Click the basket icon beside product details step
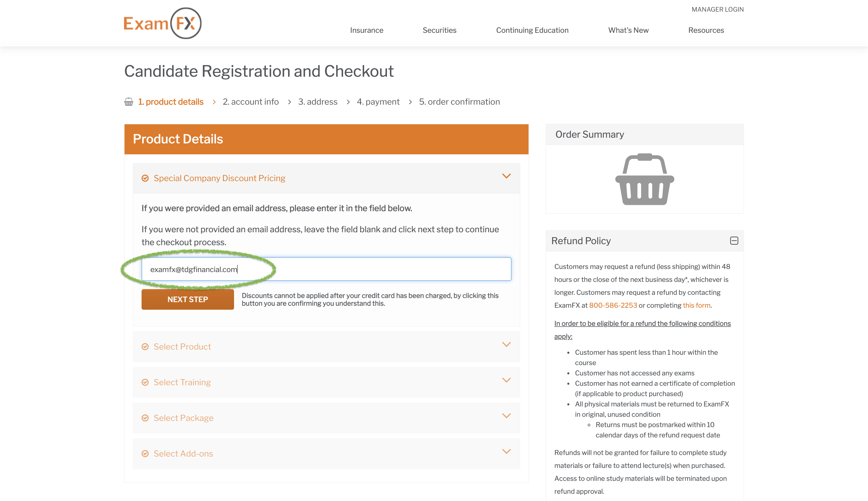Image resolution: width=868 pixels, height=501 pixels. [129, 102]
